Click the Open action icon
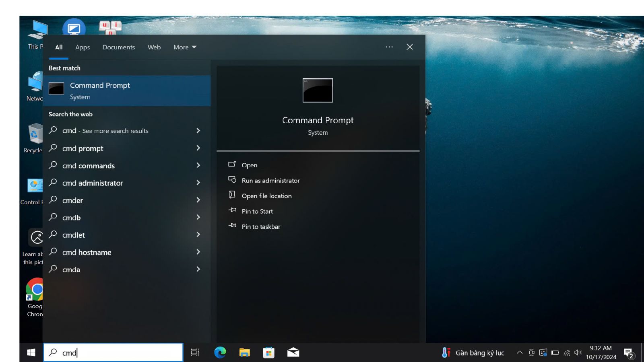 coord(232,164)
